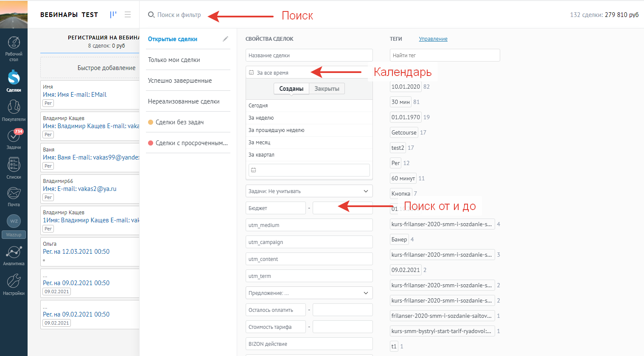Click the Управление tags link
Viewport: 644px width, 356px height.
(x=433, y=39)
